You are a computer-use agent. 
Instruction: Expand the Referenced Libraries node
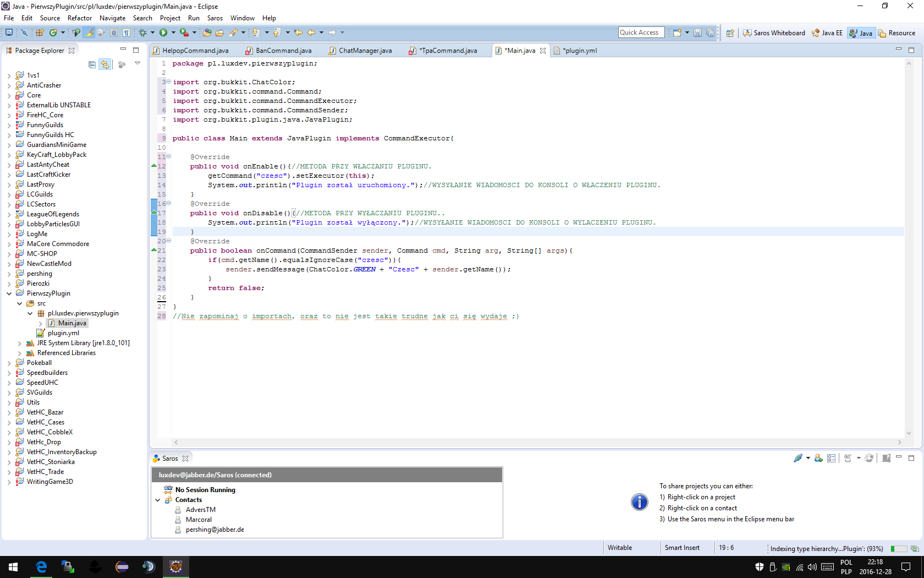pyautogui.click(x=20, y=353)
